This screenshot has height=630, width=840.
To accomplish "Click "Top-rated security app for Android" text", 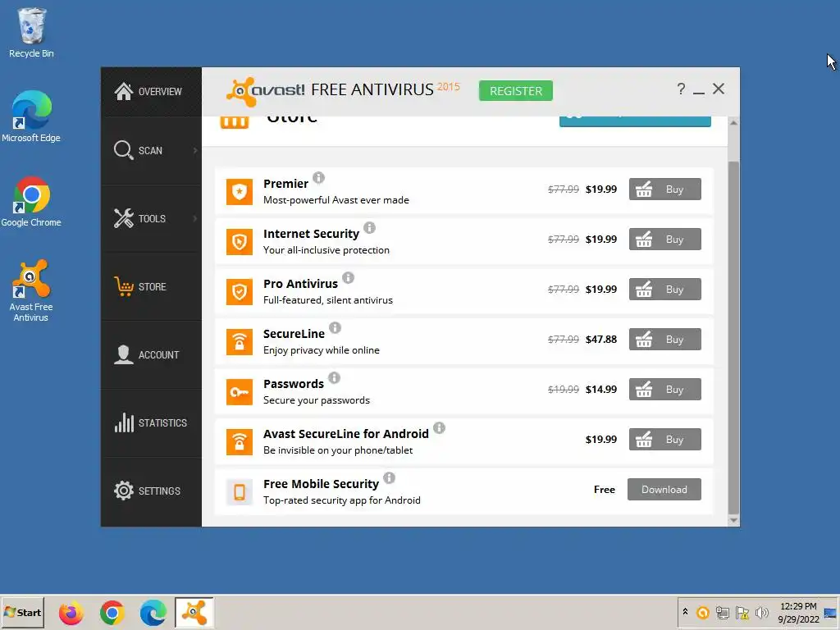I will 342,500.
